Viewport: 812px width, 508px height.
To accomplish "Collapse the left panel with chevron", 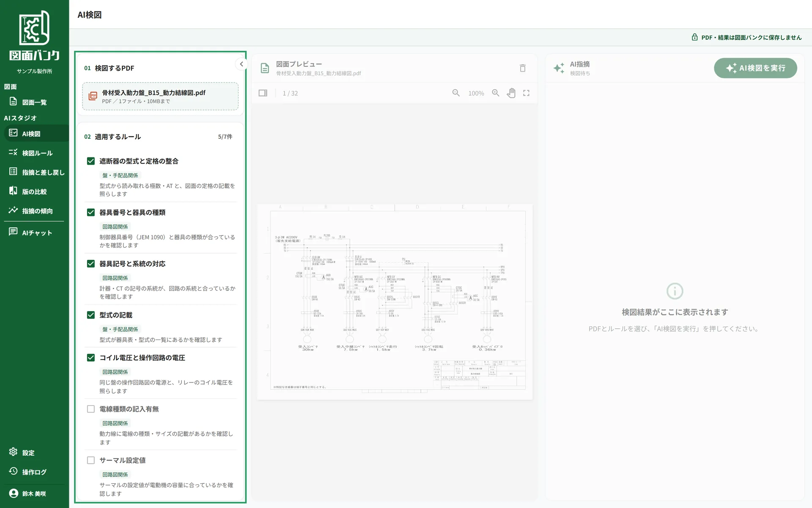I will (x=241, y=64).
